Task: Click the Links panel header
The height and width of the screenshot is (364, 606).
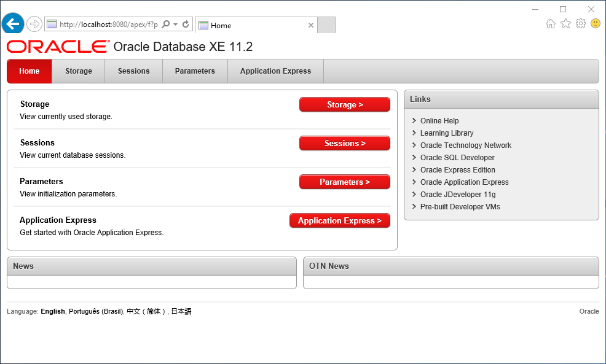Action: [x=502, y=99]
